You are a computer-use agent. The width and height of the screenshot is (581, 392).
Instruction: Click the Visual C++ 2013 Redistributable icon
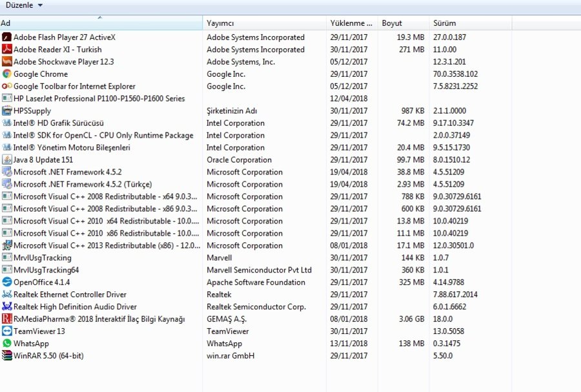[6, 245]
